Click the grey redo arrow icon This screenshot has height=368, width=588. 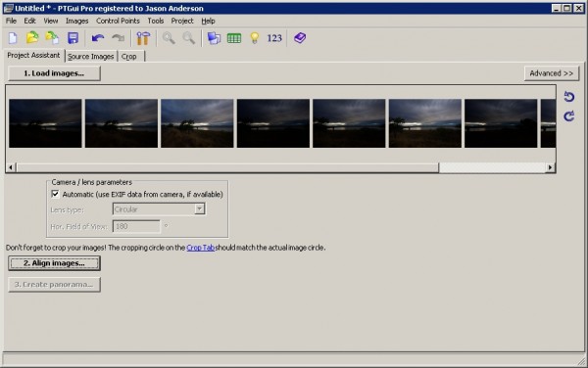pos(119,38)
